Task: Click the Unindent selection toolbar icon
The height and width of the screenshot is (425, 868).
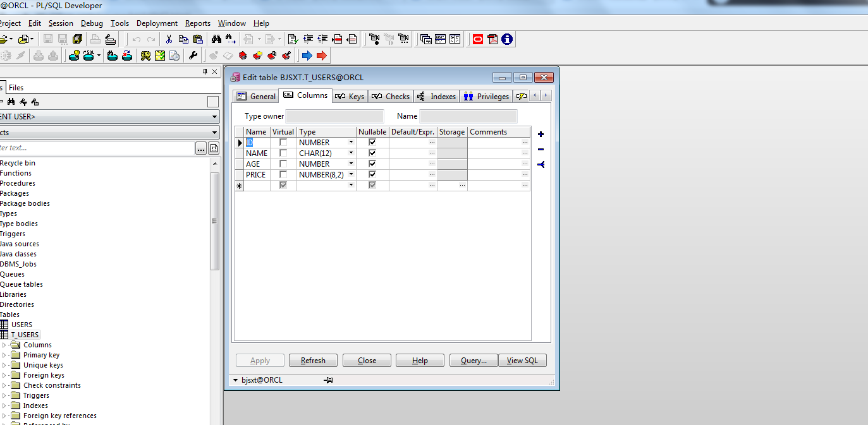Action: 322,39
